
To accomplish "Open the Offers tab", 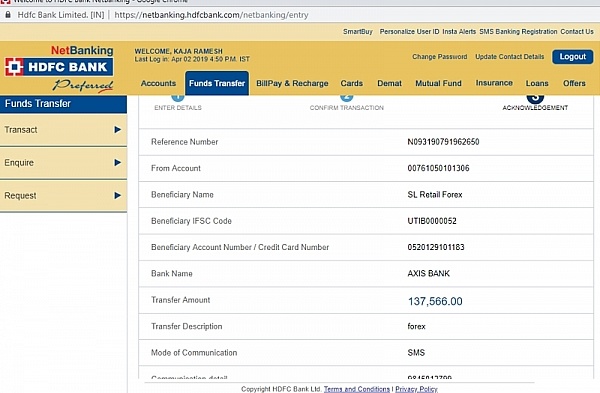I will click(x=574, y=83).
